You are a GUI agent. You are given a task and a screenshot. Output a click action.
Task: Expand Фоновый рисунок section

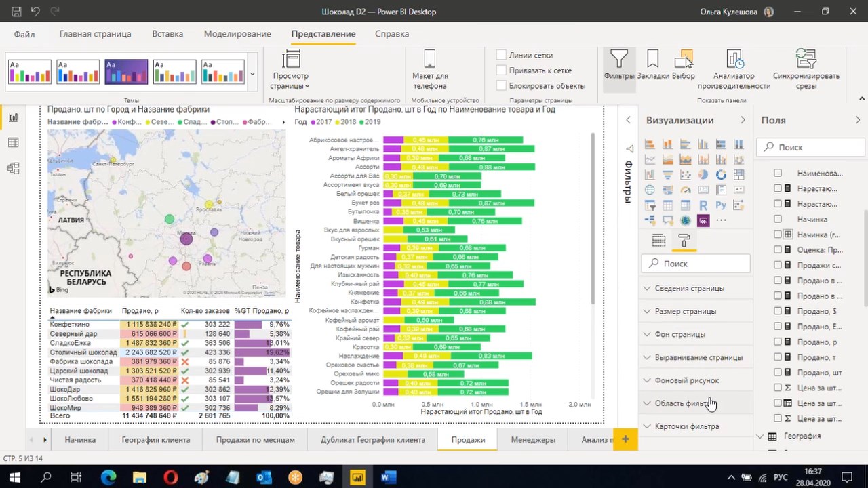pos(696,380)
